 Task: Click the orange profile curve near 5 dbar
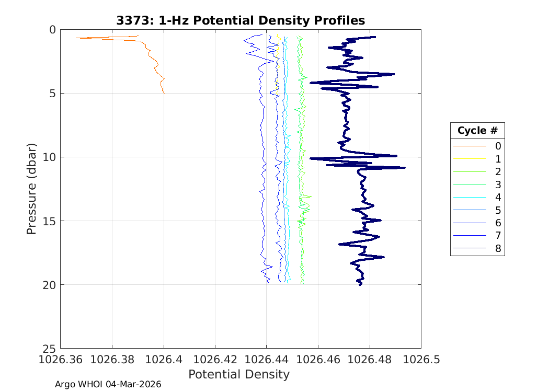pos(163,91)
